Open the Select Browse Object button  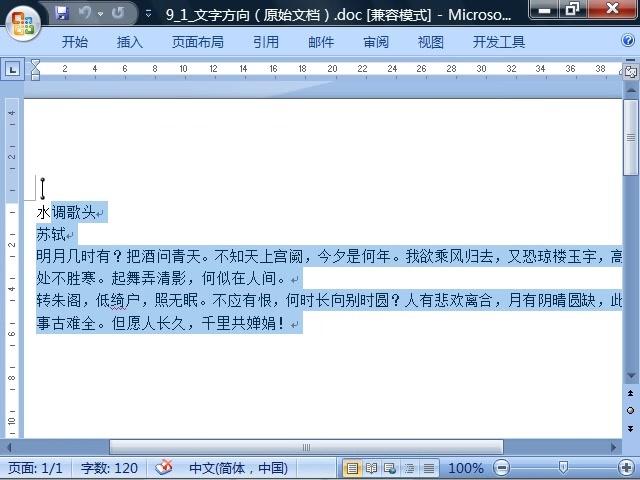click(x=631, y=411)
